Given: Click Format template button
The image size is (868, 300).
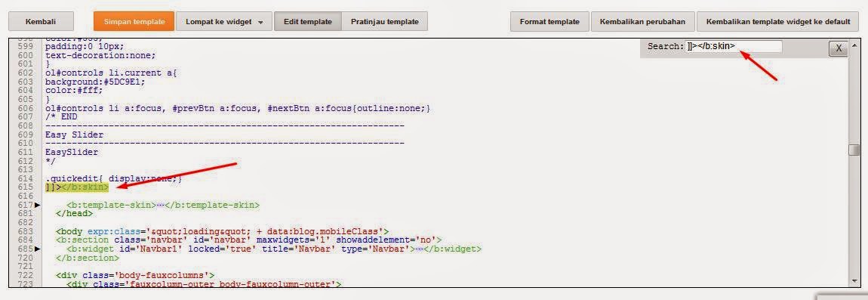Looking at the screenshot, I should pos(549,22).
